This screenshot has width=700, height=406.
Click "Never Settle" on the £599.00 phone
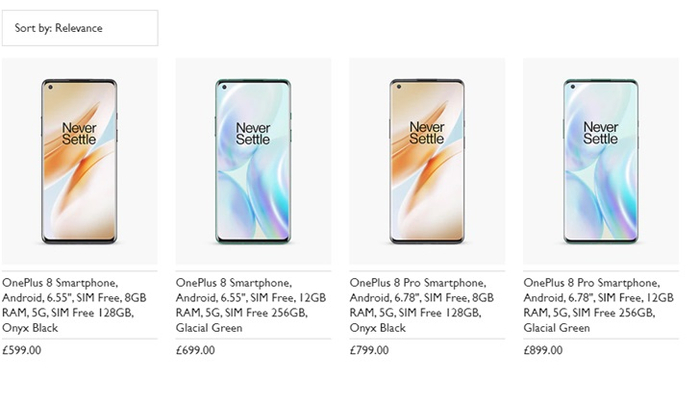[80, 133]
